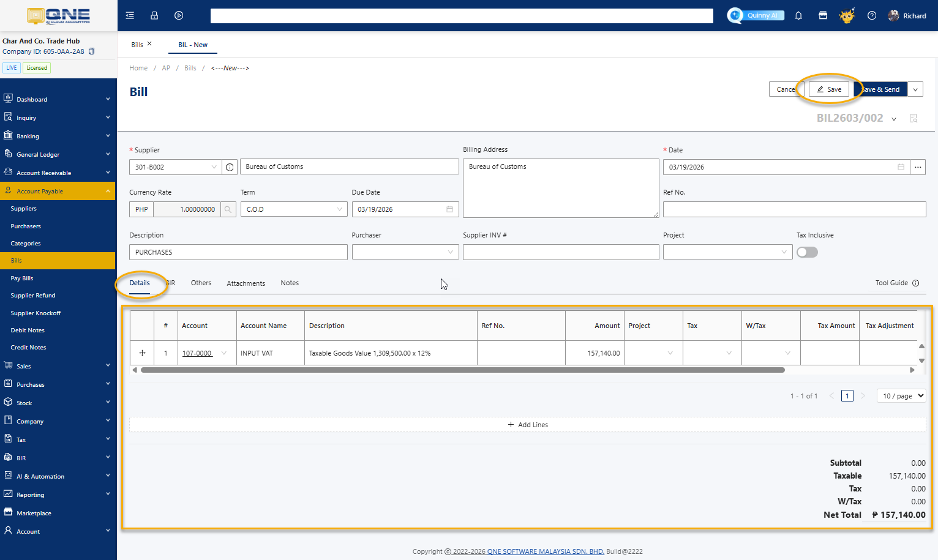Click the Save button
This screenshot has width=938, height=560.
pyautogui.click(x=829, y=89)
